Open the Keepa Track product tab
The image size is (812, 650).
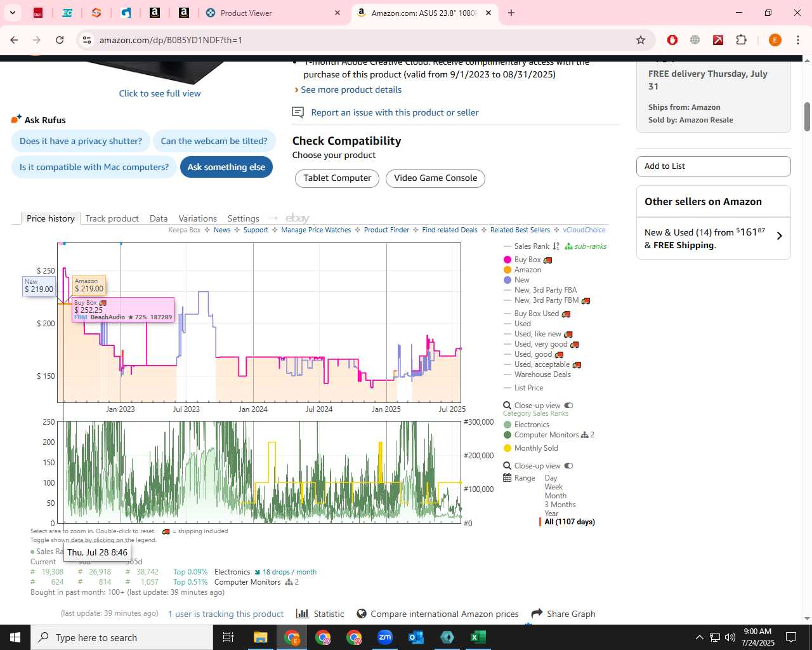click(112, 218)
